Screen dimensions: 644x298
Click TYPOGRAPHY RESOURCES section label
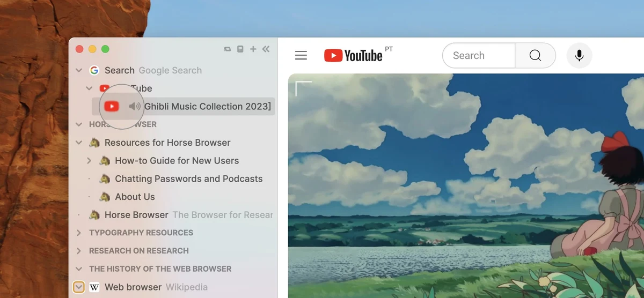[141, 233]
